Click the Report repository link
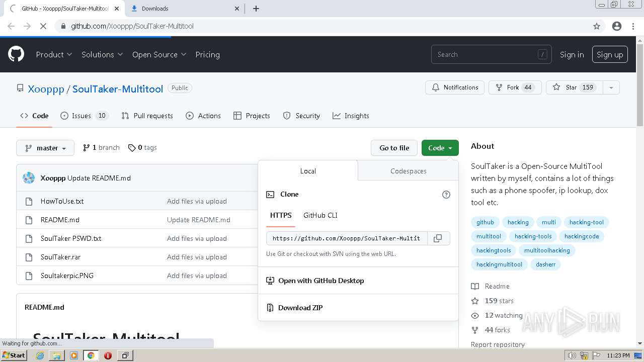 click(x=498, y=344)
